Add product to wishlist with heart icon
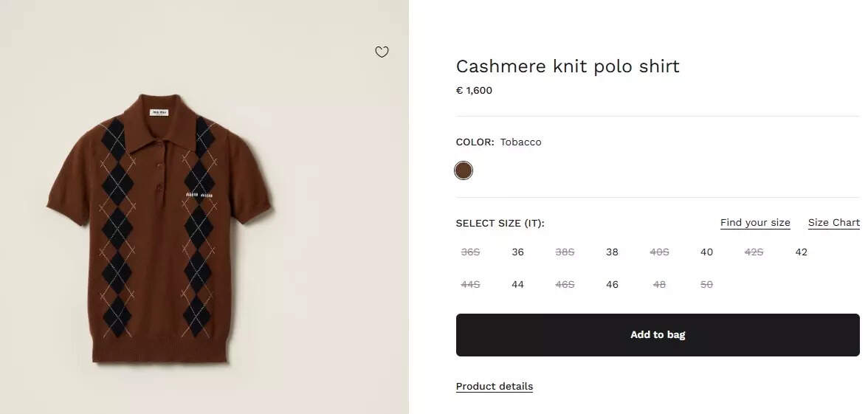This screenshot has width=868, height=414. pyautogui.click(x=382, y=52)
